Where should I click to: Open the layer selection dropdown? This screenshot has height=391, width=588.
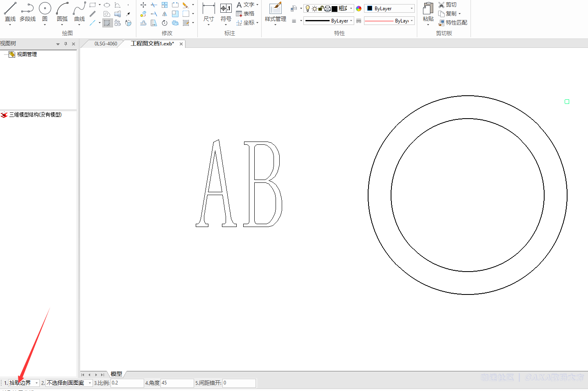pyautogui.click(x=351, y=8)
